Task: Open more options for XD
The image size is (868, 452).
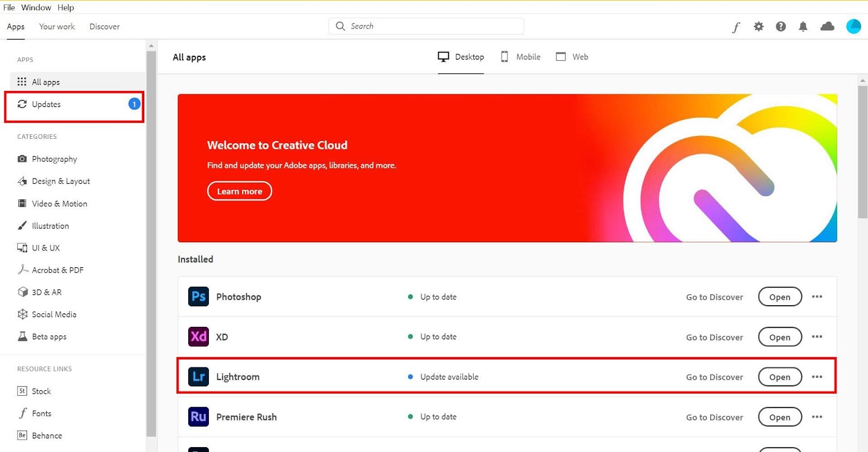Action: coord(817,337)
